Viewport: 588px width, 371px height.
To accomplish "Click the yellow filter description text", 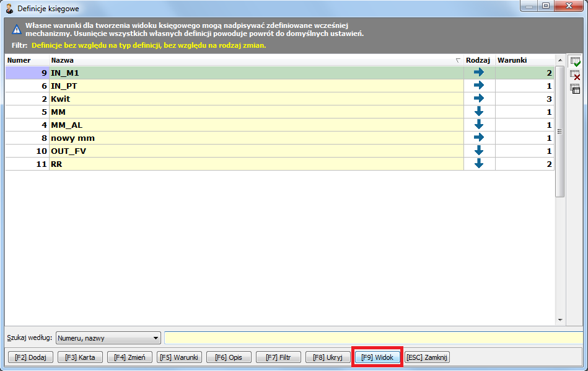I will click(x=149, y=45).
